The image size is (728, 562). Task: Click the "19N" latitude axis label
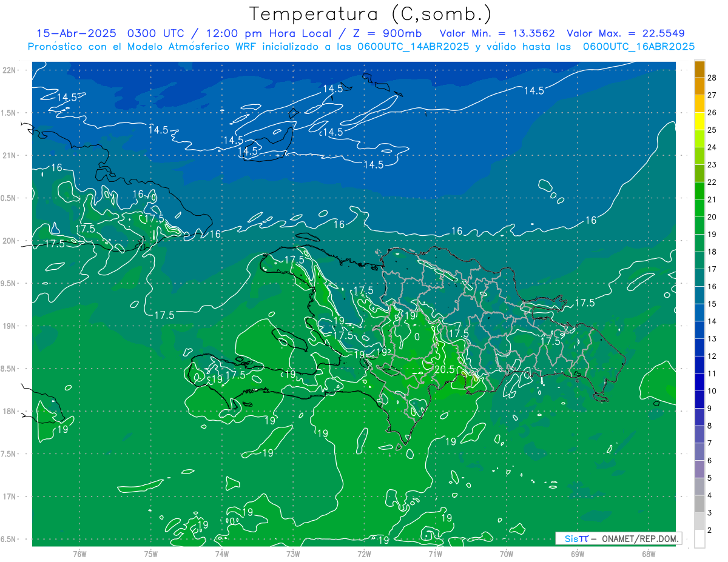pos(8,326)
